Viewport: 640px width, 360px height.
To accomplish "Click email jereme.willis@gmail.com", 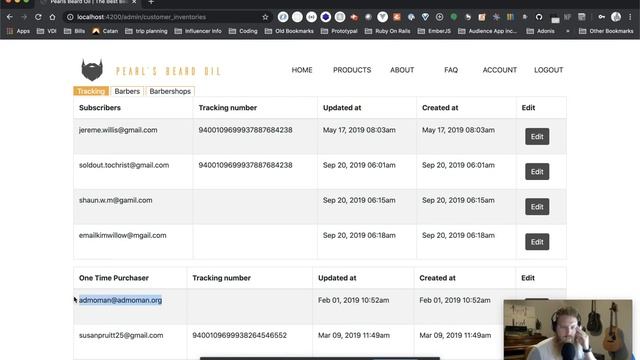I will click(x=118, y=130).
